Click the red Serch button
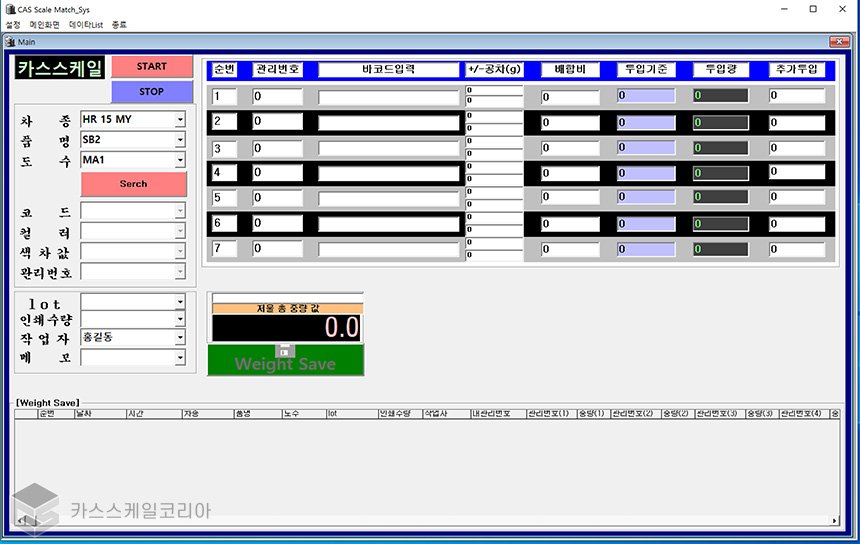860x544 pixels. [x=133, y=184]
